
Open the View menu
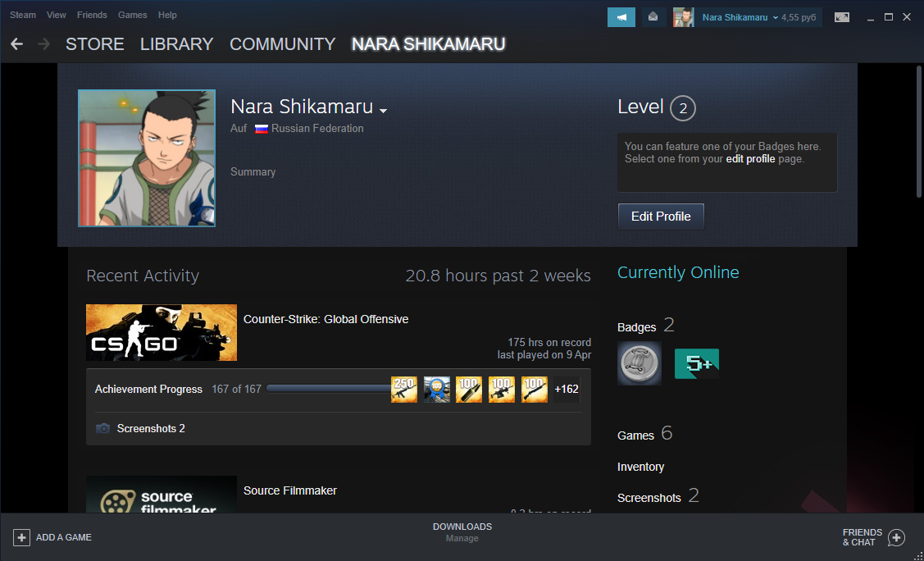pyautogui.click(x=57, y=15)
